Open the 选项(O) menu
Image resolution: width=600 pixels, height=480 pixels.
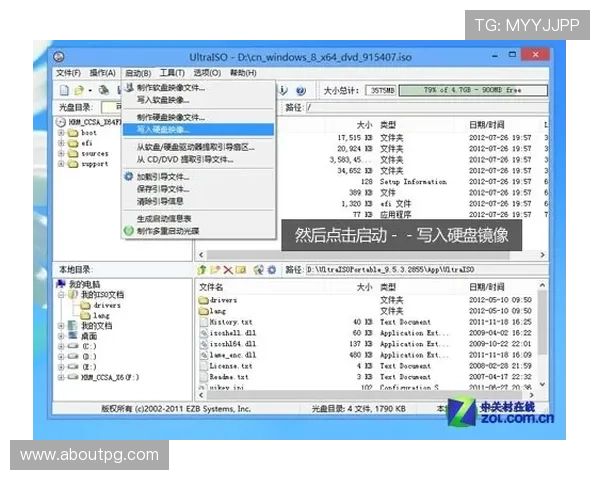pyautogui.click(x=207, y=73)
